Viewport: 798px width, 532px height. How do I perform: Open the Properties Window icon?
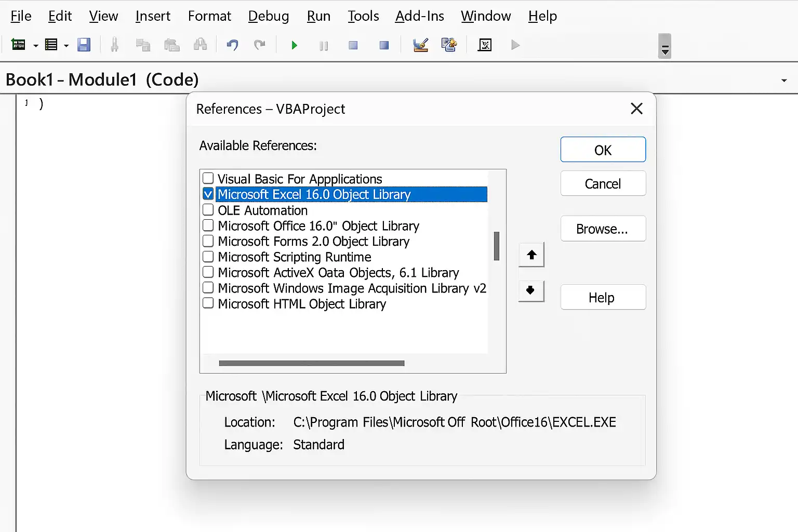[x=449, y=45]
